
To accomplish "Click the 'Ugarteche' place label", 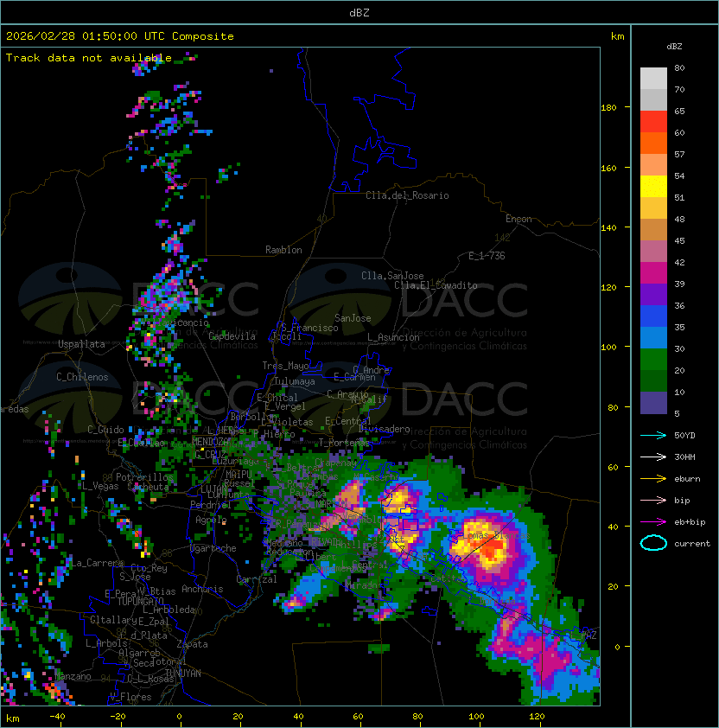I will 213,548.
